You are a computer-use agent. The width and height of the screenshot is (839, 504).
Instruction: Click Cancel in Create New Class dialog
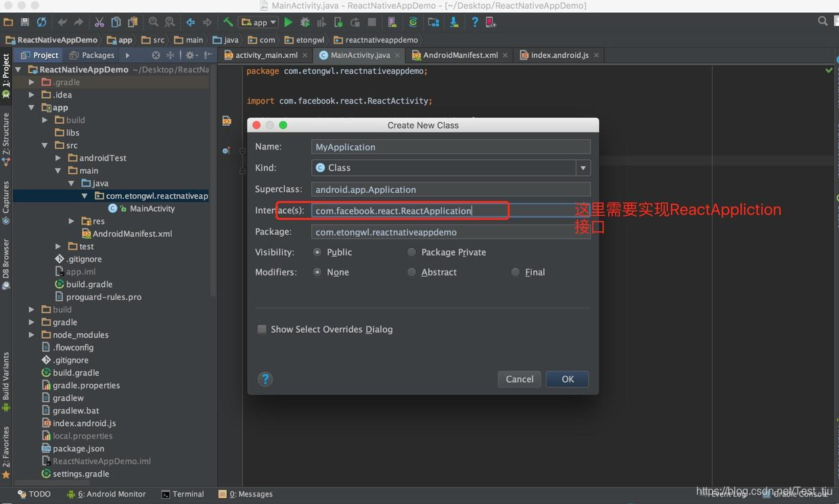click(x=520, y=379)
